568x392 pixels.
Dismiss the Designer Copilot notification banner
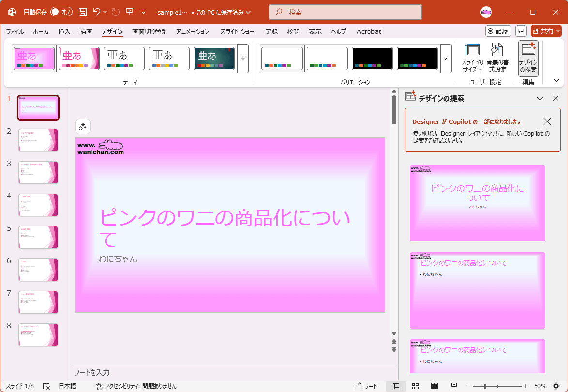point(547,121)
